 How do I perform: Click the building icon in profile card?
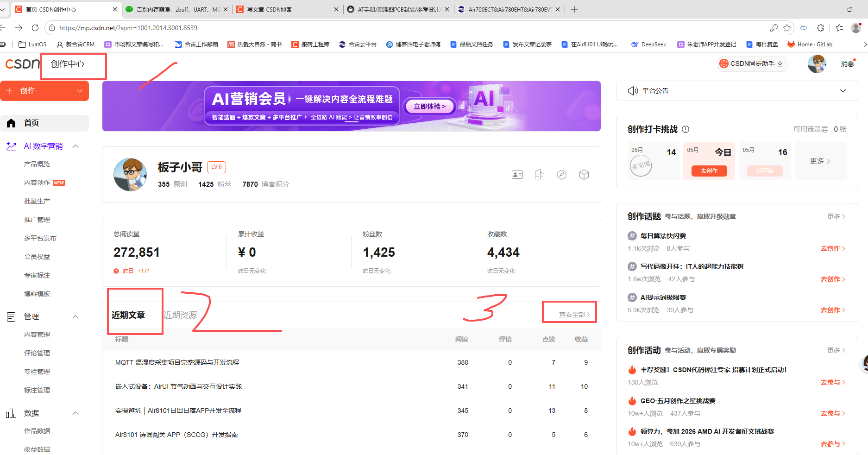click(540, 175)
